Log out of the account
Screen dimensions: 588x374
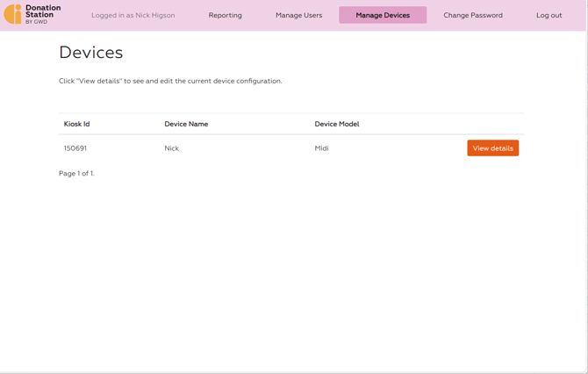click(549, 15)
